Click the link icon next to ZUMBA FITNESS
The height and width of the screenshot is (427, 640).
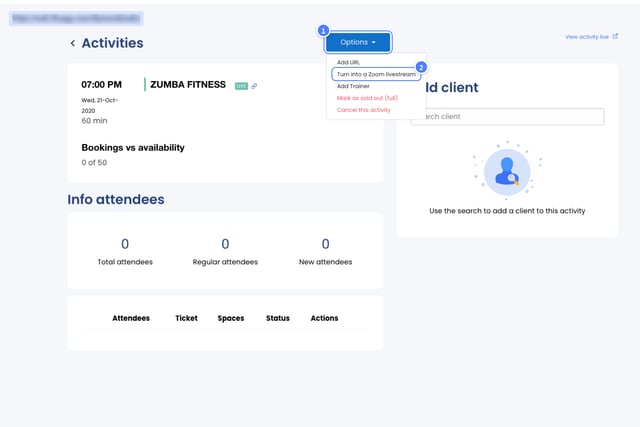(x=254, y=86)
